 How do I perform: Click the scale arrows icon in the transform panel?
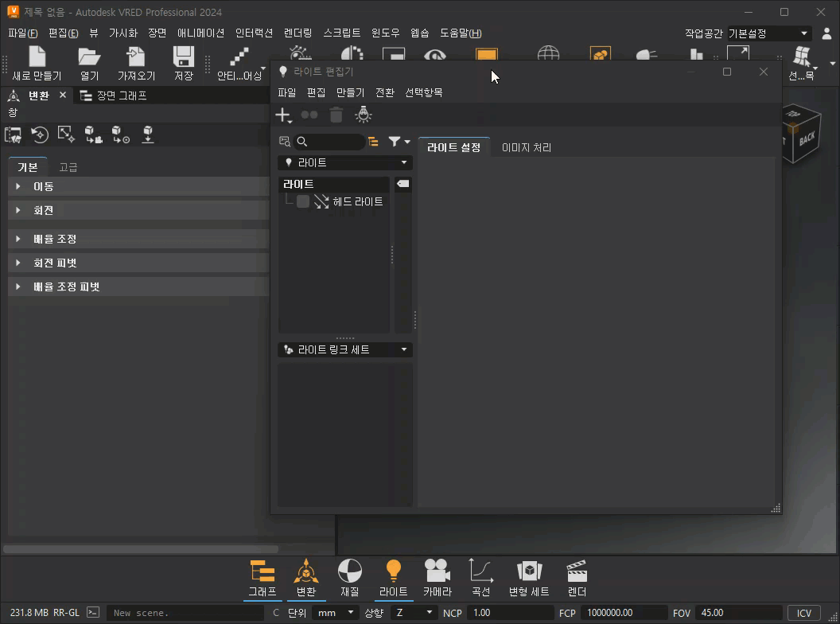(x=67, y=134)
